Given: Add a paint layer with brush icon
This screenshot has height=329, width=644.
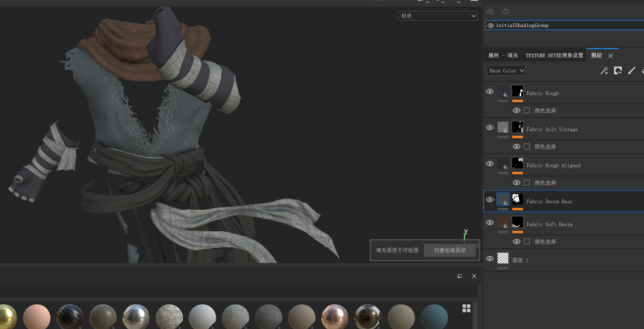Looking at the screenshot, I should (x=632, y=71).
